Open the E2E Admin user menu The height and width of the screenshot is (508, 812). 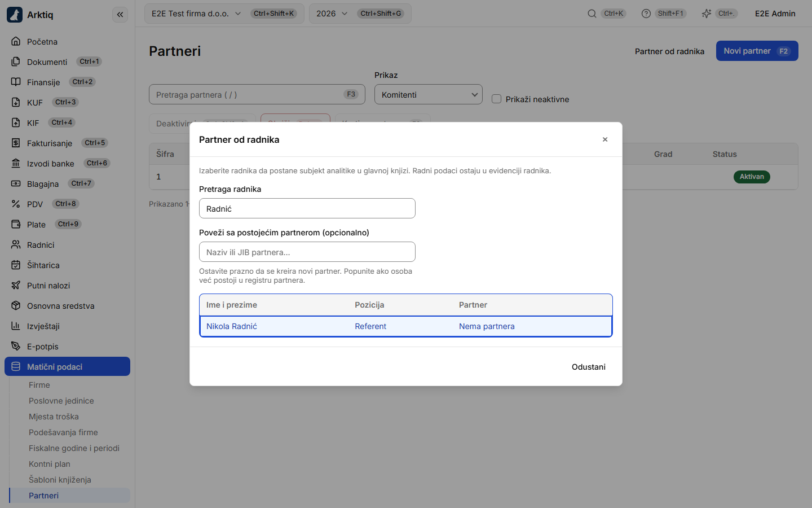click(775, 14)
